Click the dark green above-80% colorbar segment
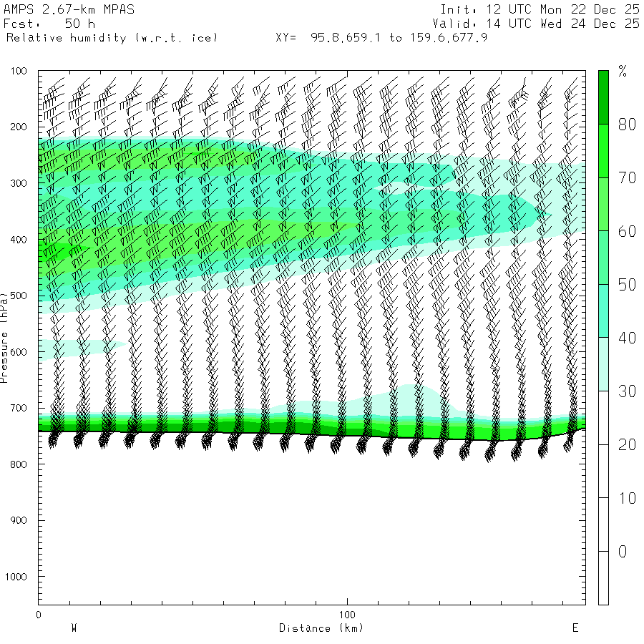The image size is (644, 644). coord(603,97)
